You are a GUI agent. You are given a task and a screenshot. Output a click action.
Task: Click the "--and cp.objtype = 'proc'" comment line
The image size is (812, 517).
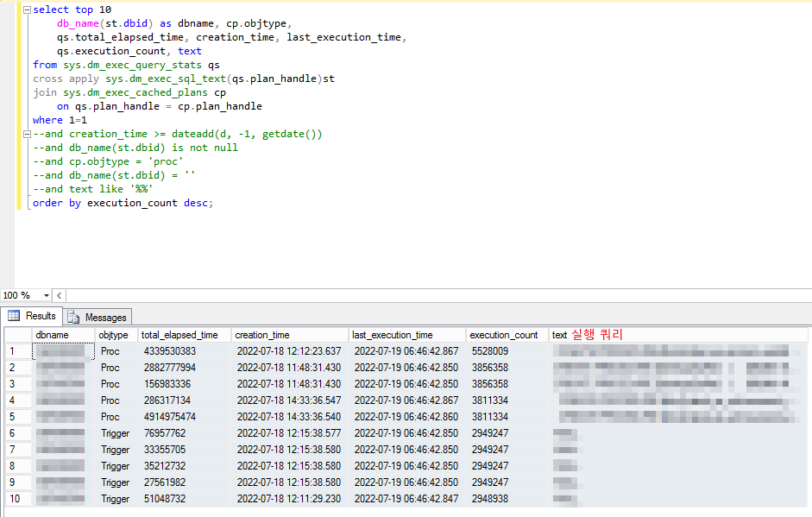[108, 161]
